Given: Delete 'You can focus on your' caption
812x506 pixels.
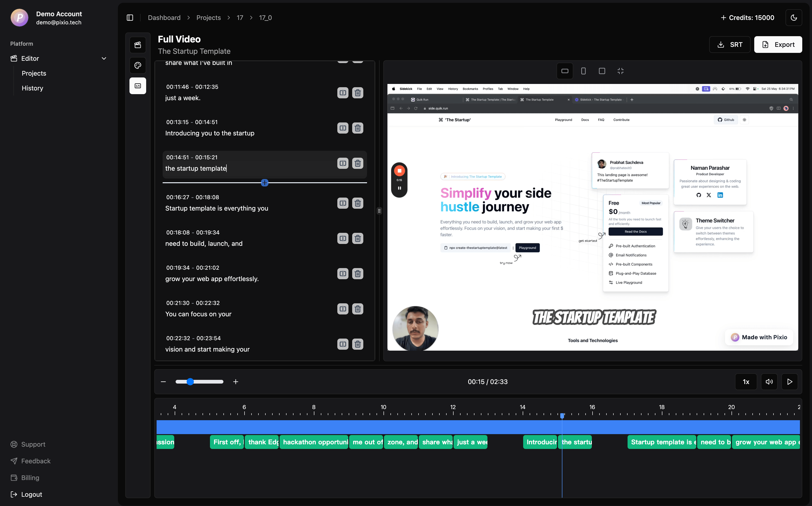Looking at the screenshot, I should 358,309.
